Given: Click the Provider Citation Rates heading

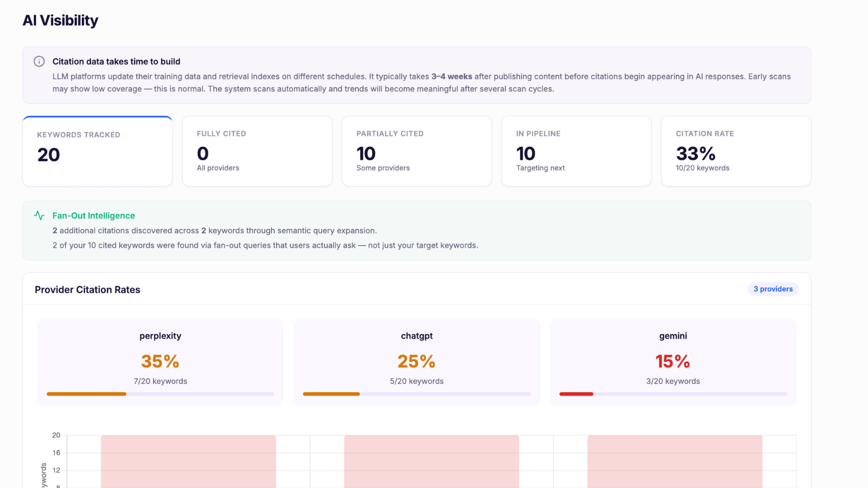Looking at the screenshot, I should point(87,290).
